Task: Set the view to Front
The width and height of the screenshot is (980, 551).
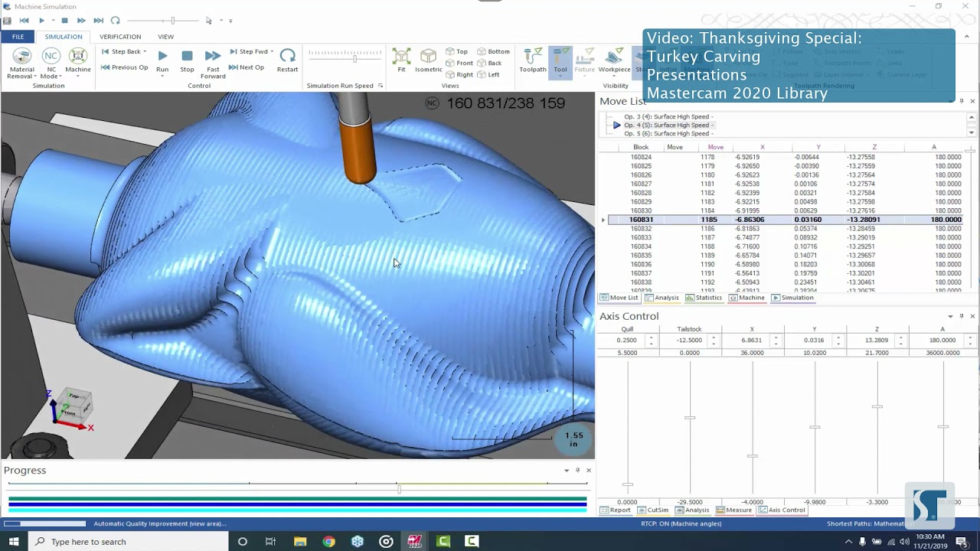Action: tap(459, 63)
